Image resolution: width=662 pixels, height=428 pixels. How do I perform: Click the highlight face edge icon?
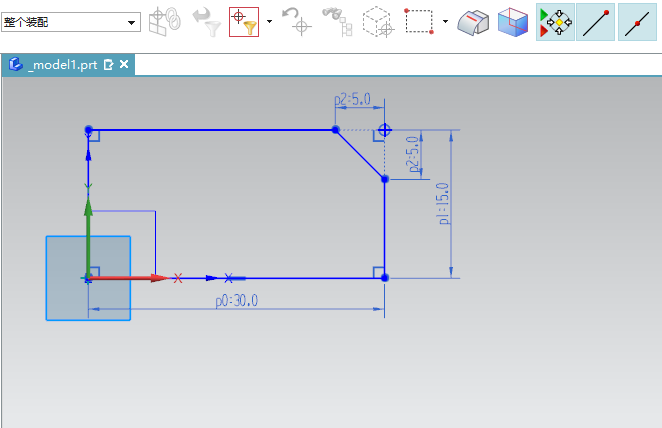click(x=473, y=23)
